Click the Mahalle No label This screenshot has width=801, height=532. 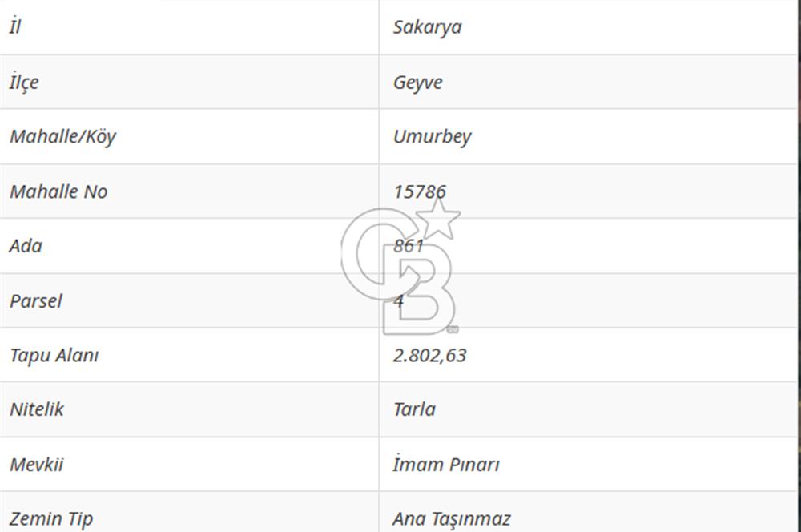(58, 191)
